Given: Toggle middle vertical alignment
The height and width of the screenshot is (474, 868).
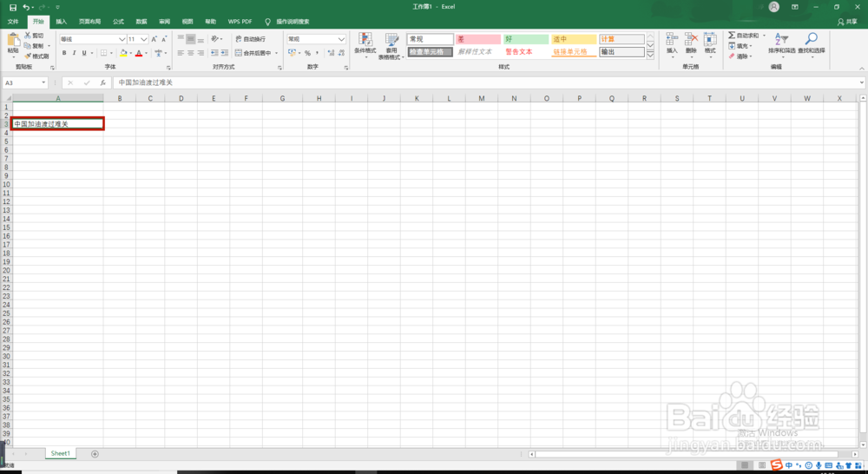Looking at the screenshot, I should [190, 39].
